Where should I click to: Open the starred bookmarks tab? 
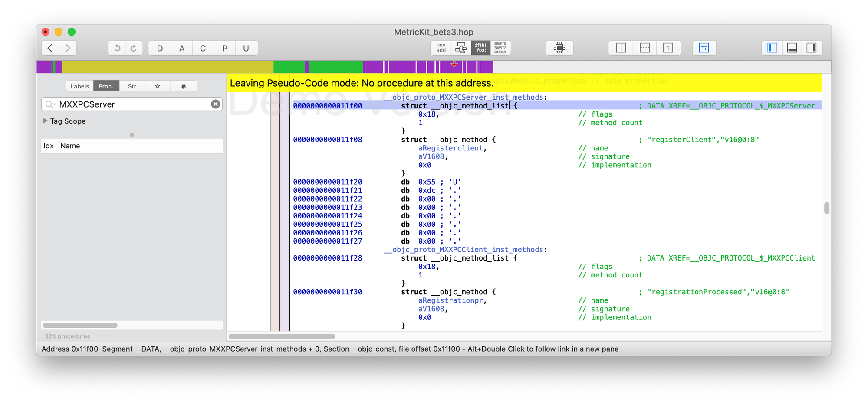(x=158, y=86)
